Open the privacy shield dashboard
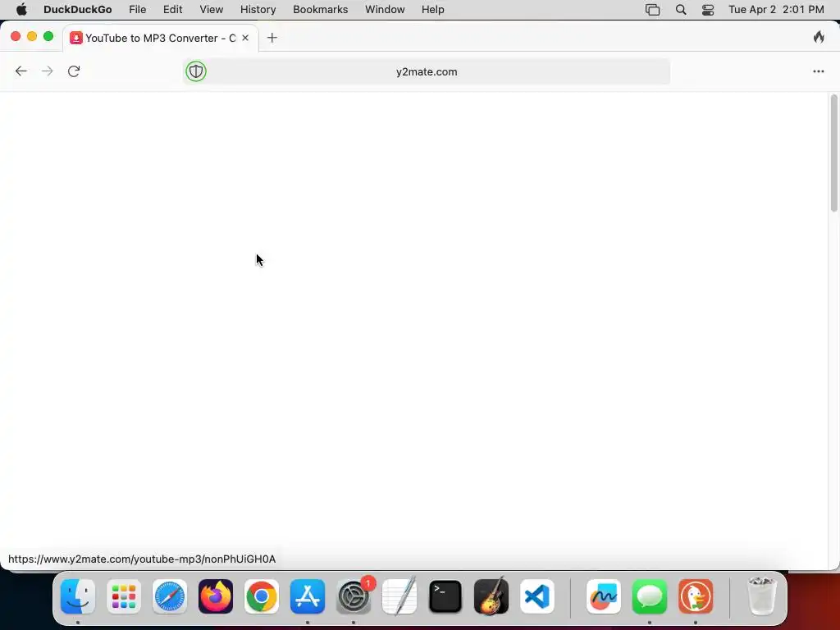840x630 pixels. [x=196, y=71]
